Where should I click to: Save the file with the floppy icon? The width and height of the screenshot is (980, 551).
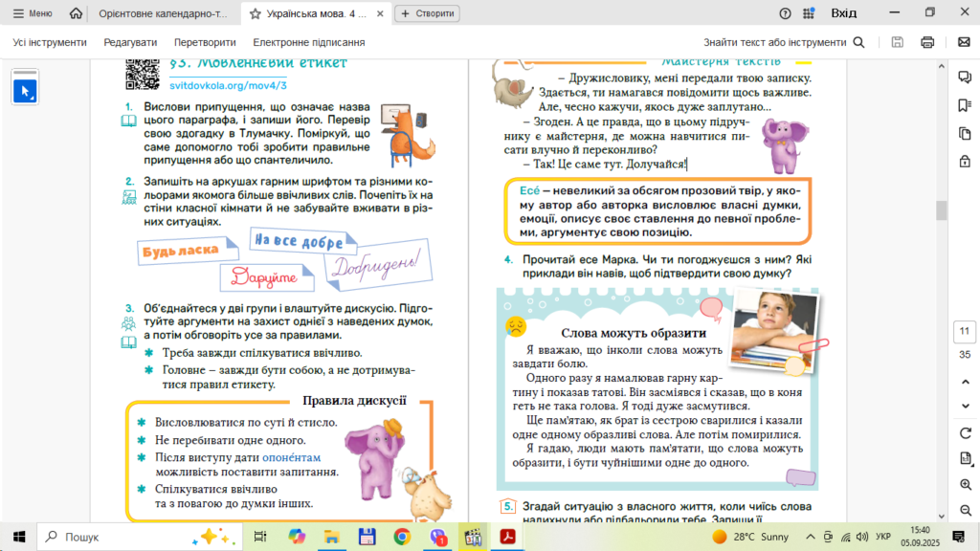point(898,42)
